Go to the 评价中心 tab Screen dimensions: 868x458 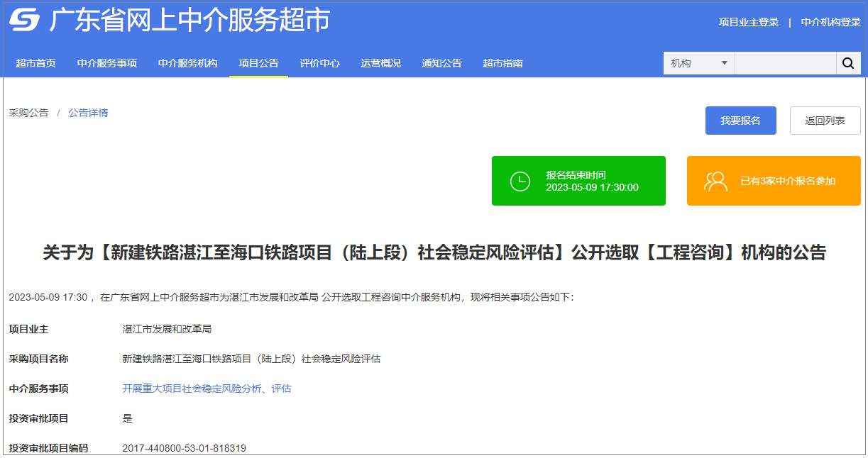coord(319,63)
